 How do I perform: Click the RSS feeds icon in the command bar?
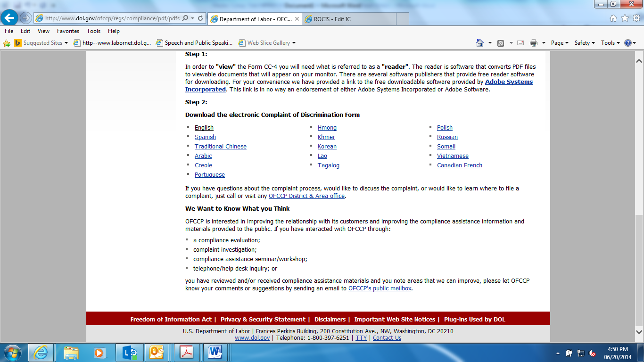(501, 43)
